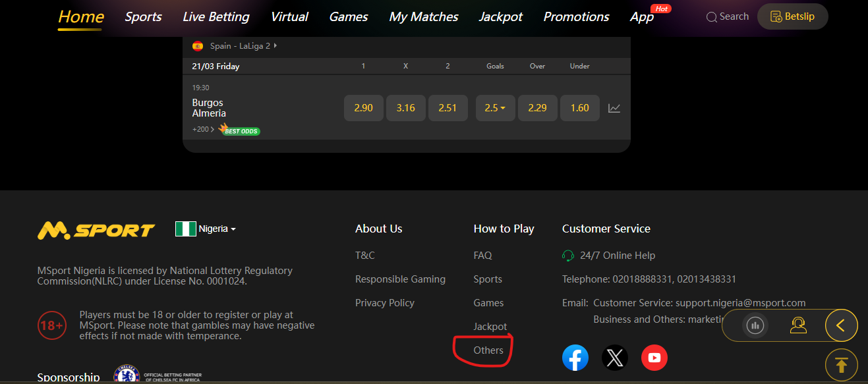Image resolution: width=868 pixels, height=384 pixels.
Task: Open the Nigeria country dropdown
Action: (x=206, y=229)
